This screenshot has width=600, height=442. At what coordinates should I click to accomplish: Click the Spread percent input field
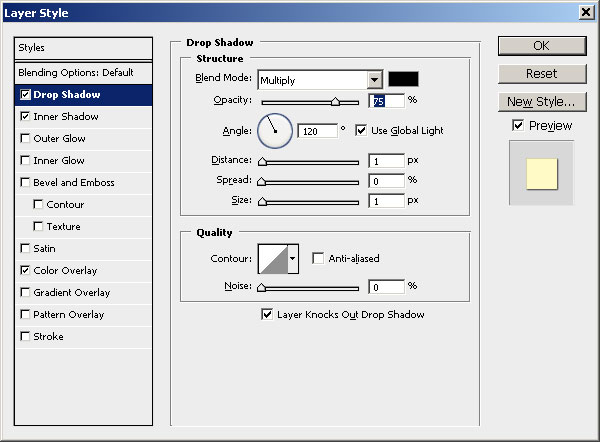[x=386, y=181]
